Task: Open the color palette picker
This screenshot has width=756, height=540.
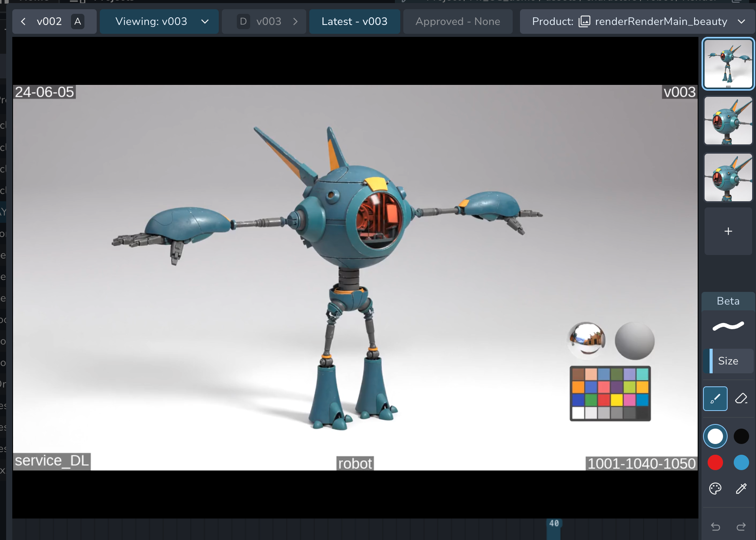Action: (715, 489)
